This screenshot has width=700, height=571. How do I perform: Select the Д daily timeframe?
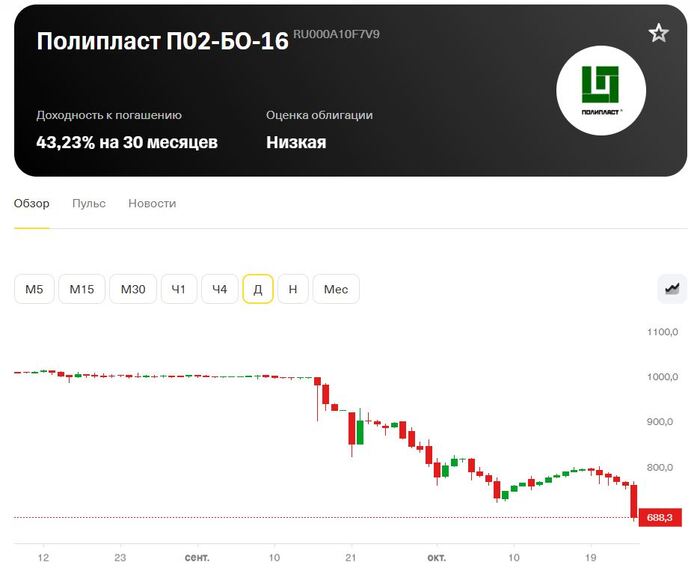(x=258, y=289)
